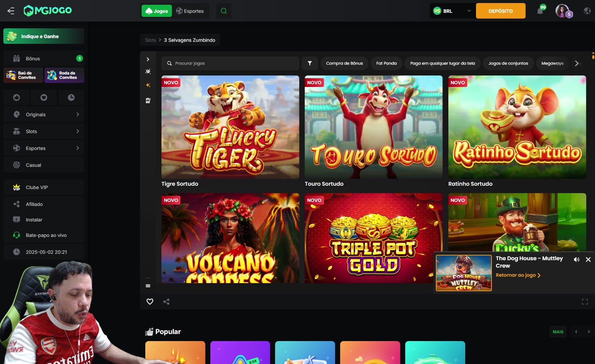Open the Ratinho Sortudo game thumbnail
This screenshot has width=595, height=364.
[x=517, y=127]
